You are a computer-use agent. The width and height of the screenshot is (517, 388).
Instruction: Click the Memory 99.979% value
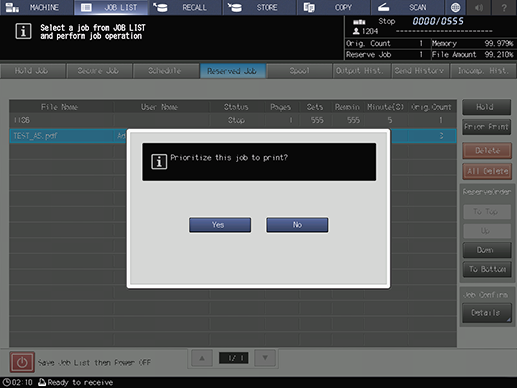pos(499,43)
